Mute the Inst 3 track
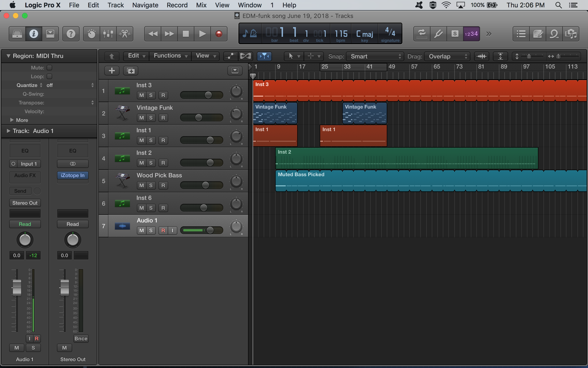Image resolution: width=588 pixels, height=368 pixels. pyautogui.click(x=142, y=95)
